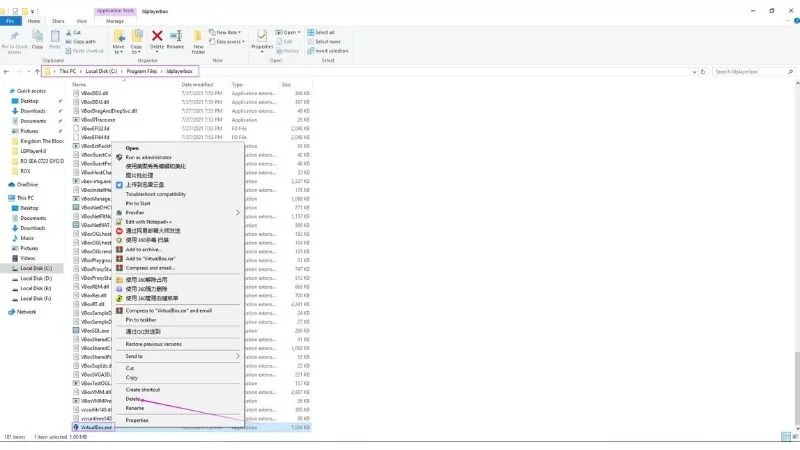Click the Date modified column header
This screenshot has width=800, height=450.
tap(197, 84)
